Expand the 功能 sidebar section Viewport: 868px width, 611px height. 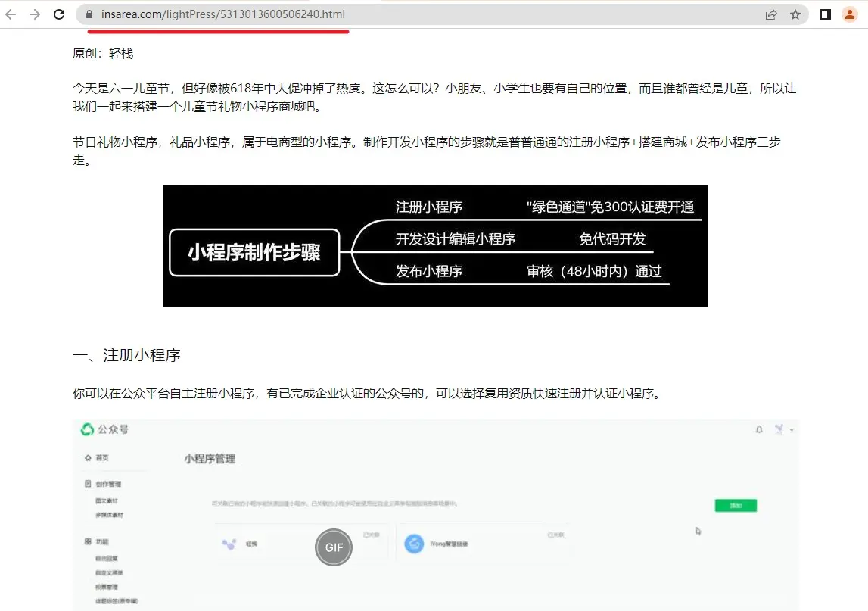coord(101,542)
